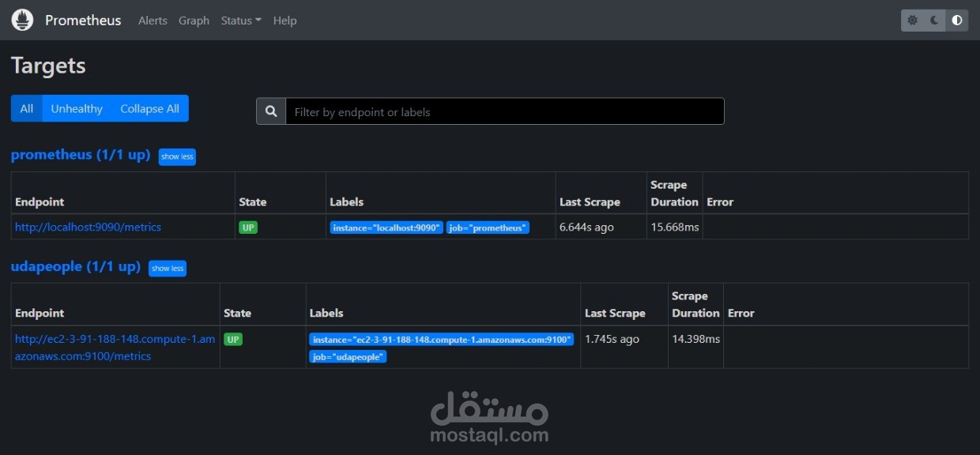Select the browser-preferred contrast theme icon
The height and width of the screenshot is (455, 980).
click(x=957, y=21)
